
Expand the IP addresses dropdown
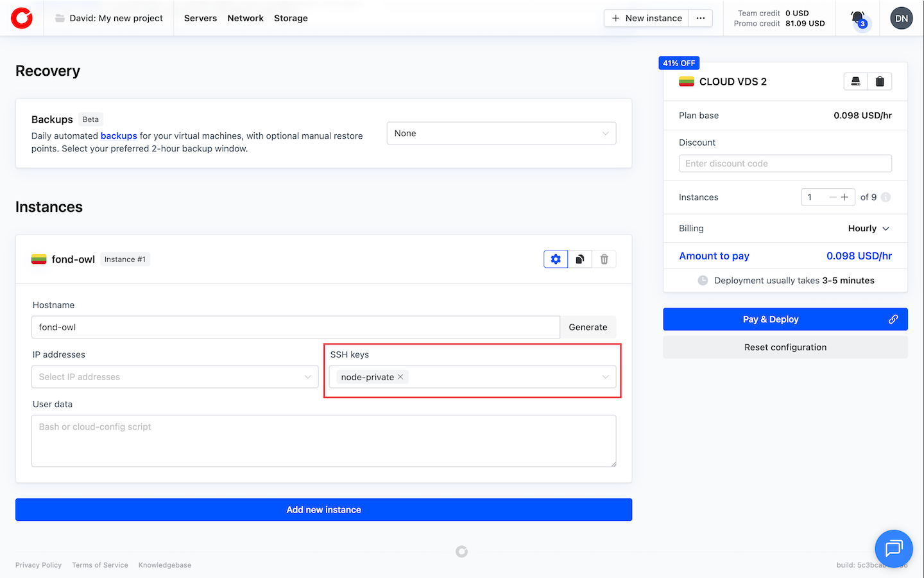click(x=175, y=377)
